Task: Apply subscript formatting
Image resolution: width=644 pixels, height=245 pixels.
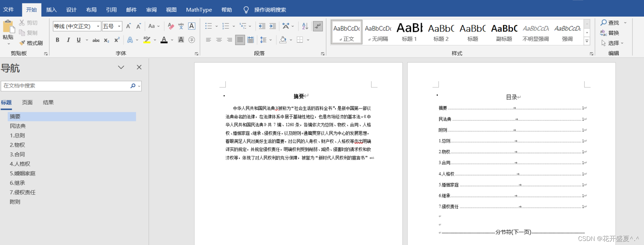Action: (107, 40)
